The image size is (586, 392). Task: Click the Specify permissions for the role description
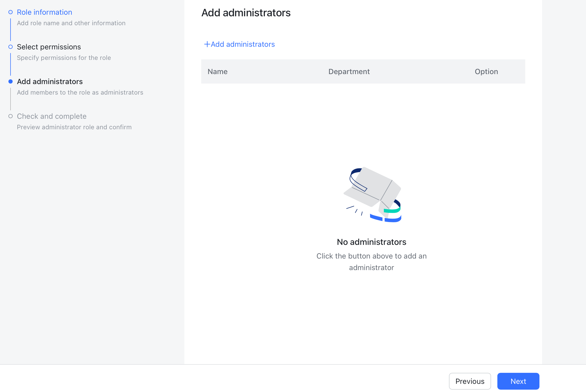click(64, 58)
